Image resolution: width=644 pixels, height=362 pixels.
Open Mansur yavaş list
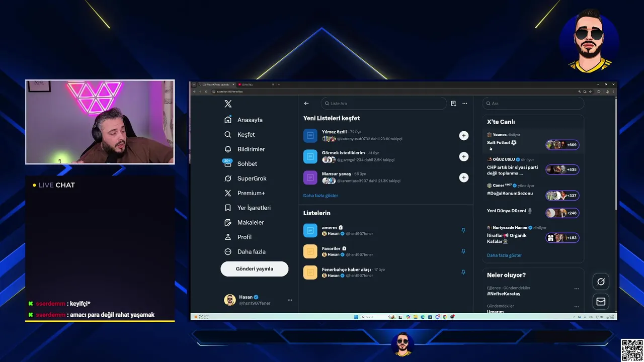pos(386,177)
